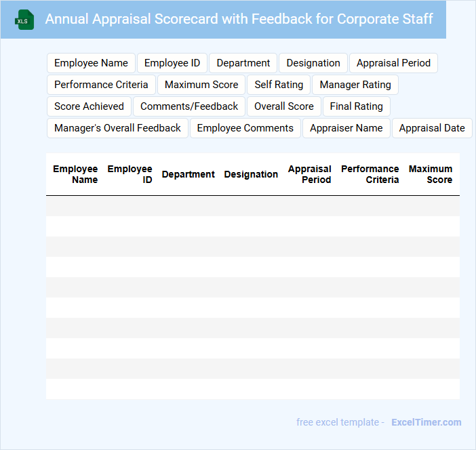Choose the Designation tag
Image resolution: width=476 pixels, height=450 pixels.
coord(313,63)
